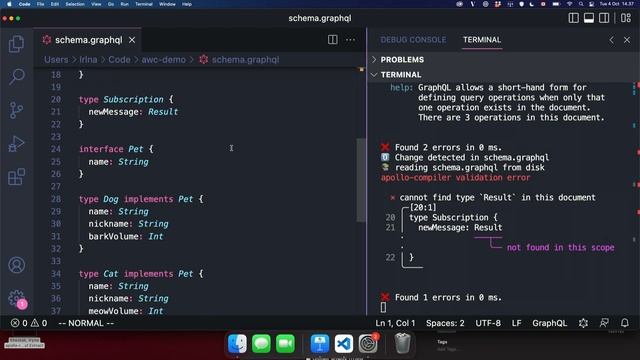Open the Explorer view in activity bar
The height and width of the screenshot is (360, 640).
tap(16, 44)
